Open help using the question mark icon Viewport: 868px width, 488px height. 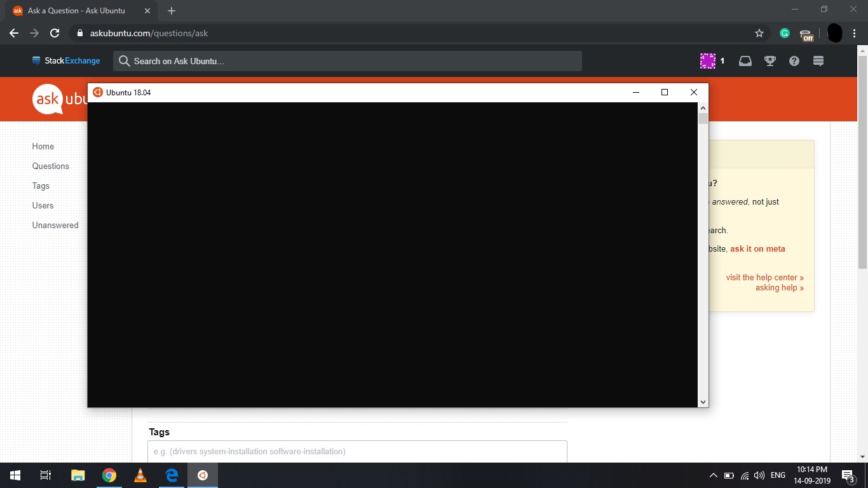[x=794, y=61]
